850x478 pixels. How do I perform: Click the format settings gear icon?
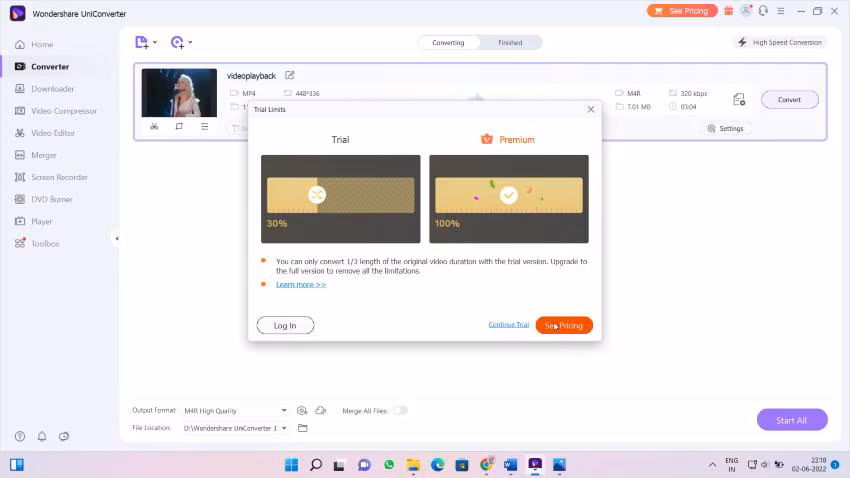click(x=302, y=411)
